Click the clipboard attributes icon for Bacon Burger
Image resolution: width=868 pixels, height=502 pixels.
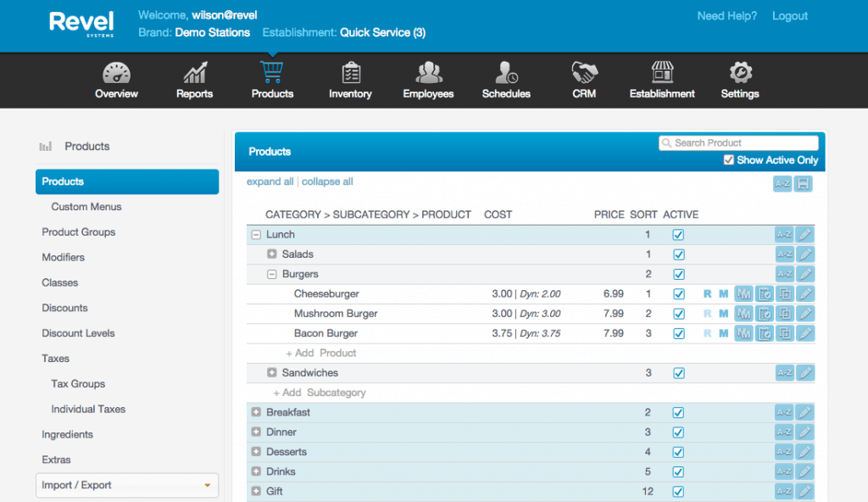pos(764,333)
